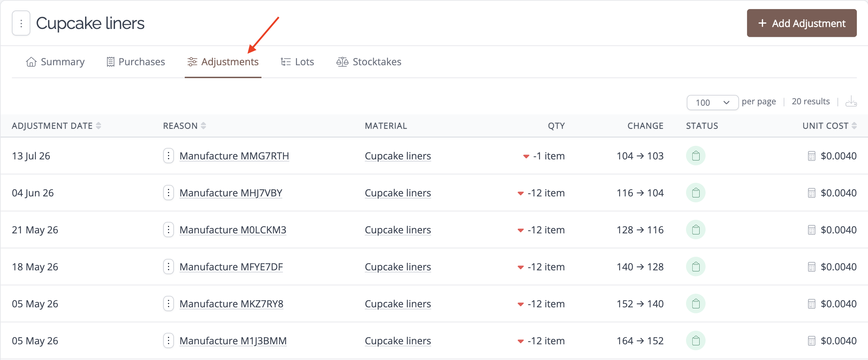The width and height of the screenshot is (868, 360).
Task: Open row options menu for Manufacture M0LCKM3
Action: [x=168, y=230]
